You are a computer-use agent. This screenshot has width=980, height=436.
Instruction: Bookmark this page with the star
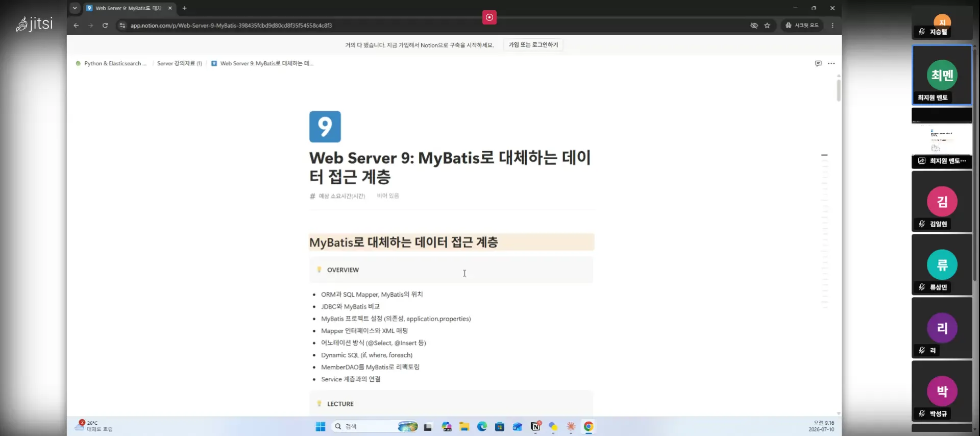coord(767,25)
